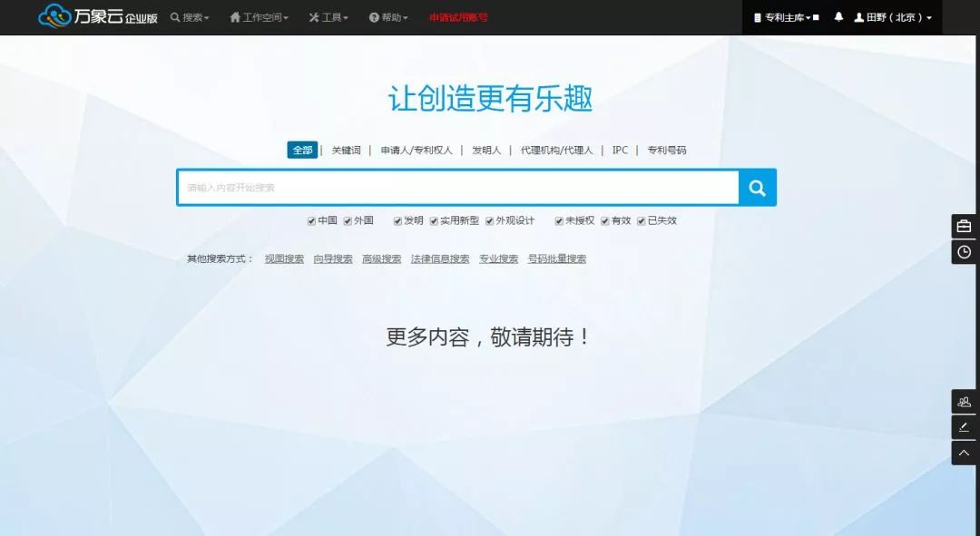Click the magnifier search button
The height and width of the screenshot is (536, 980).
click(x=757, y=188)
